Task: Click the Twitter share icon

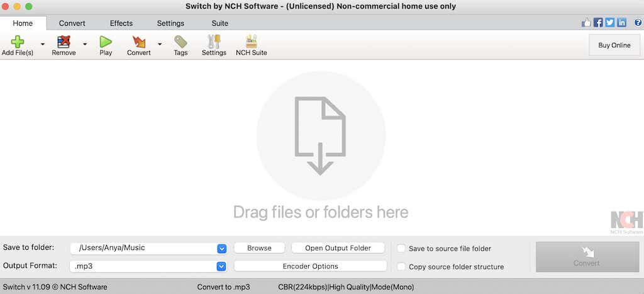Action: click(x=610, y=23)
